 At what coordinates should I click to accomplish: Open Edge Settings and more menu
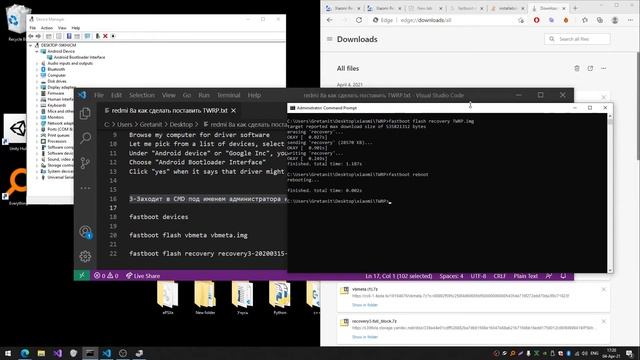[x=630, y=20]
